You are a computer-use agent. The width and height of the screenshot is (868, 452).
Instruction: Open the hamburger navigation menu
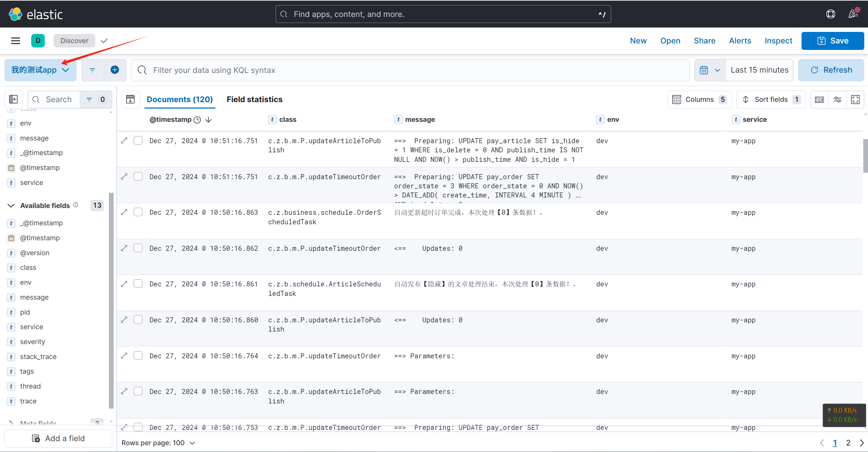coord(16,41)
